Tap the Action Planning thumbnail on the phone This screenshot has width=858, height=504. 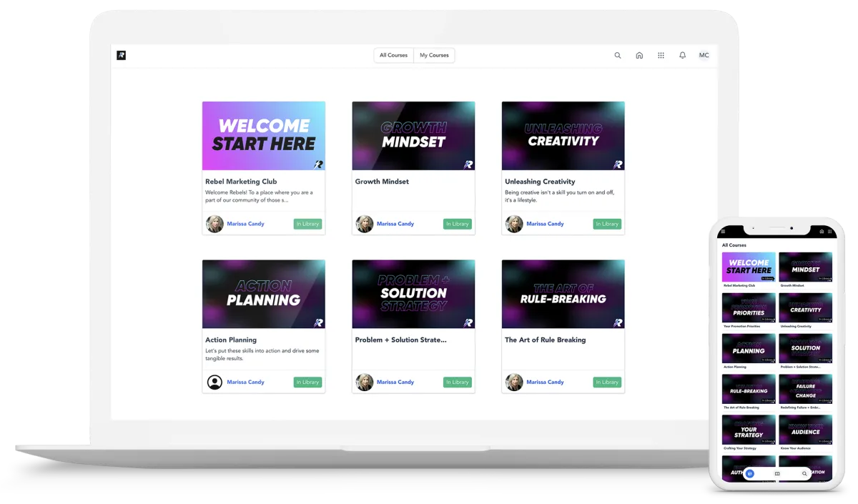tap(749, 348)
